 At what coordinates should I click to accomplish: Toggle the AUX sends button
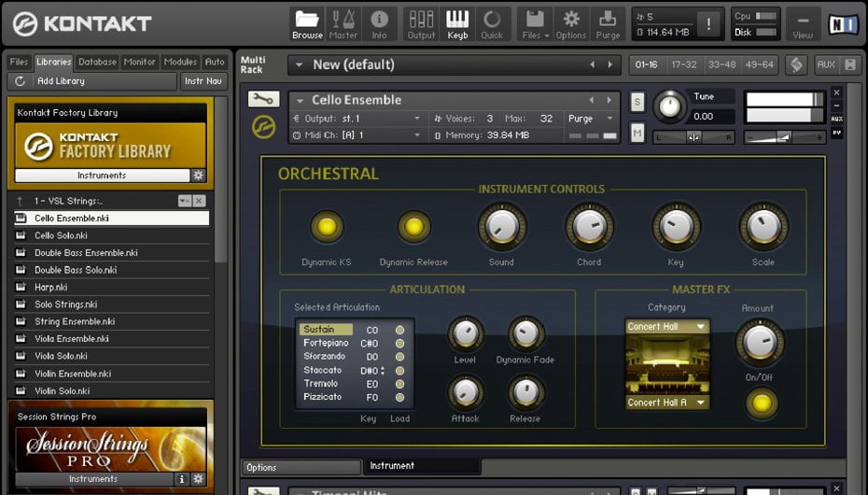click(826, 64)
